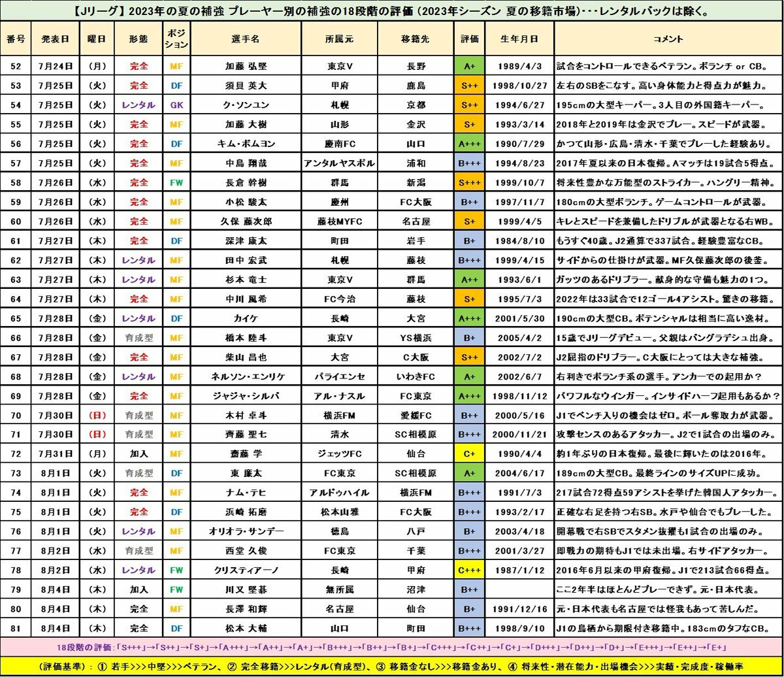This screenshot has height=677, width=784.
Task: Select the 曜日 column header
Action: point(97,39)
